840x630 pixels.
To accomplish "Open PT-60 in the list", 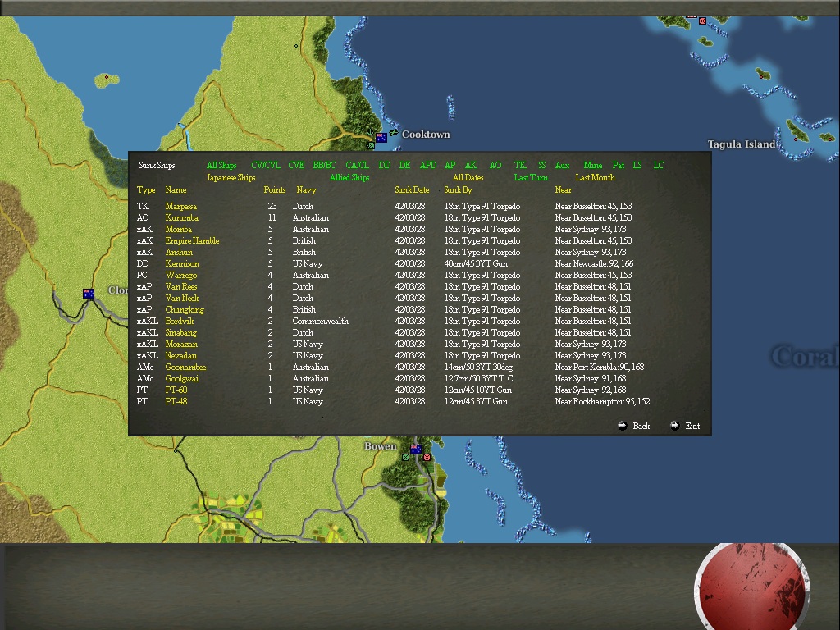I will [176, 390].
